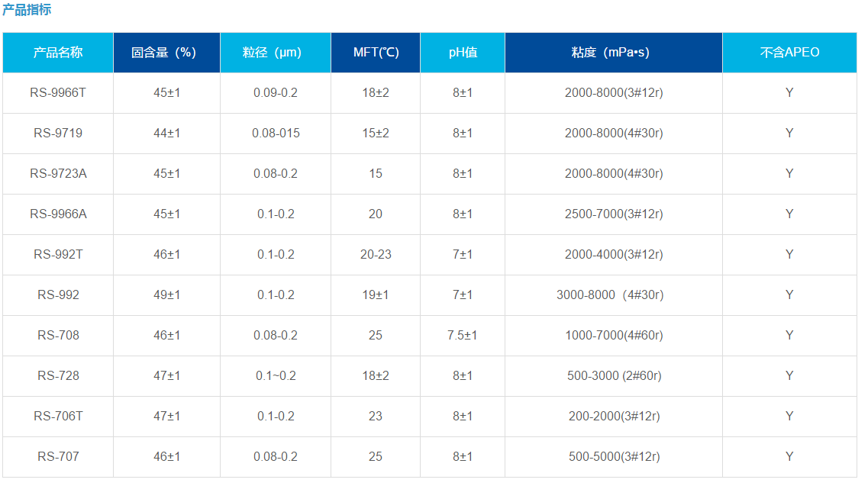
Task: Select the 固含量 (%) column header
Action: pos(166,53)
